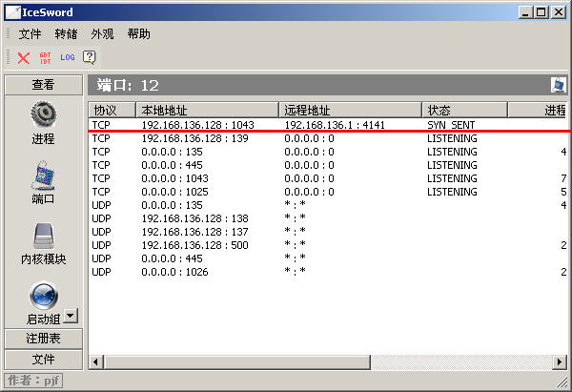Close the IceSword window
This screenshot has height=392, width=572.
click(x=559, y=12)
